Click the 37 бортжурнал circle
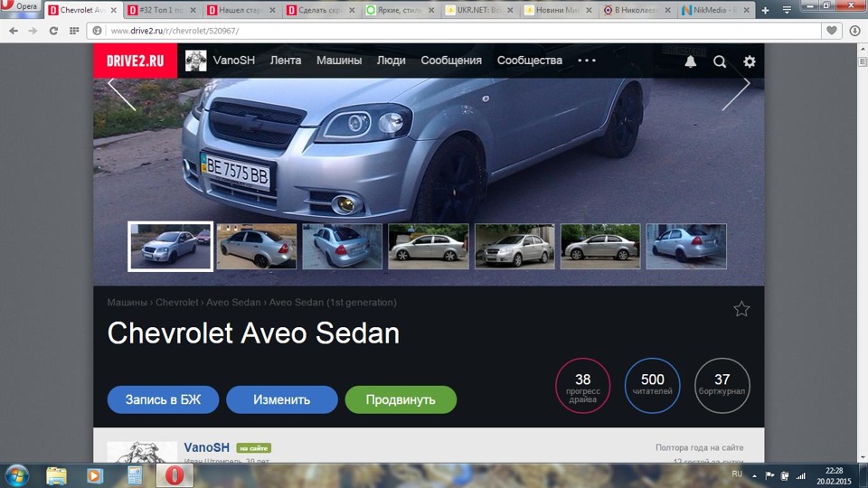868x488 pixels. [x=722, y=386]
